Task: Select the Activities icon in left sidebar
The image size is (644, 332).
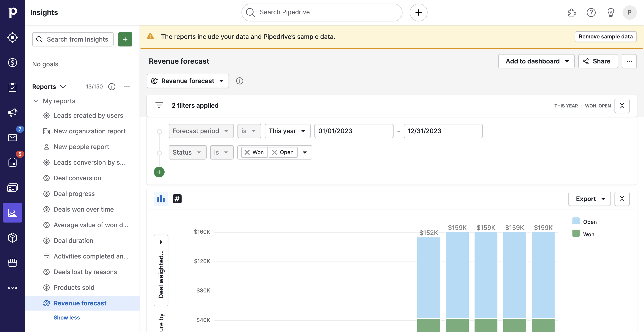Action: 12,163
